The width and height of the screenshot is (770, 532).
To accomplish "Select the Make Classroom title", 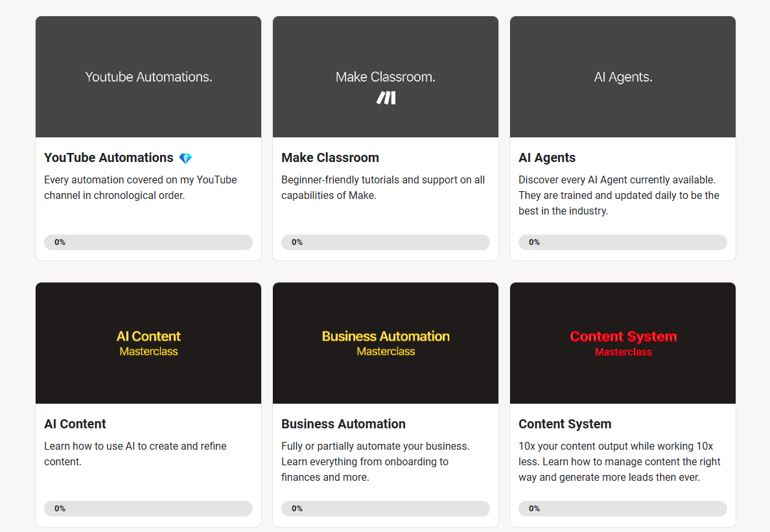I will 330,157.
